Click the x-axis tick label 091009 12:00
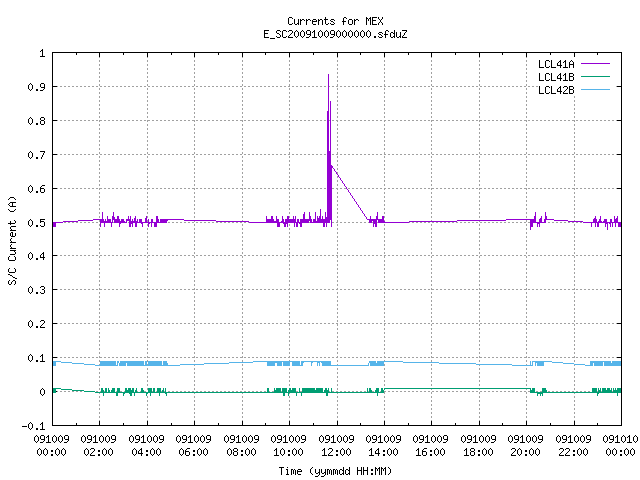The height and width of the screenshot is (480, 640). (x=336, y=446)
